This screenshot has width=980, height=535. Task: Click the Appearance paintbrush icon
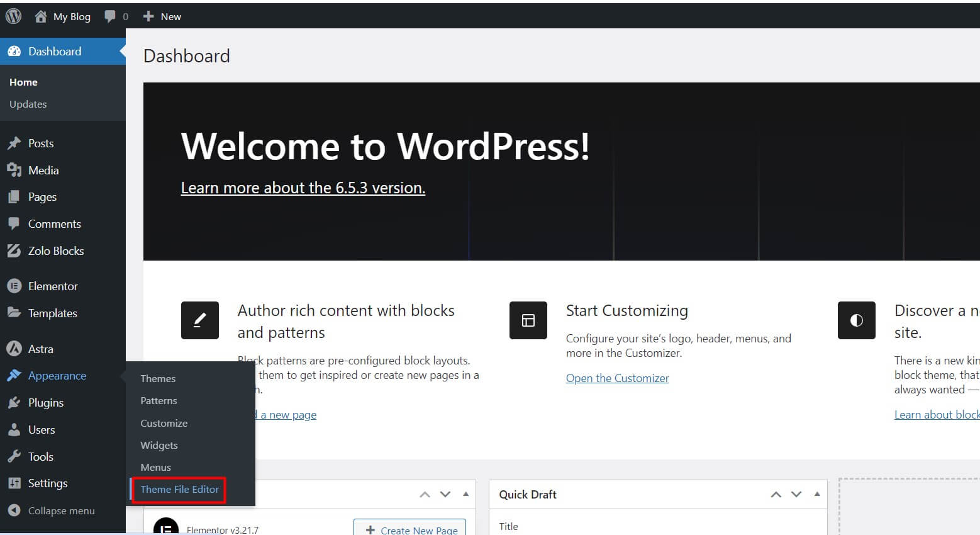coord(14,376)
